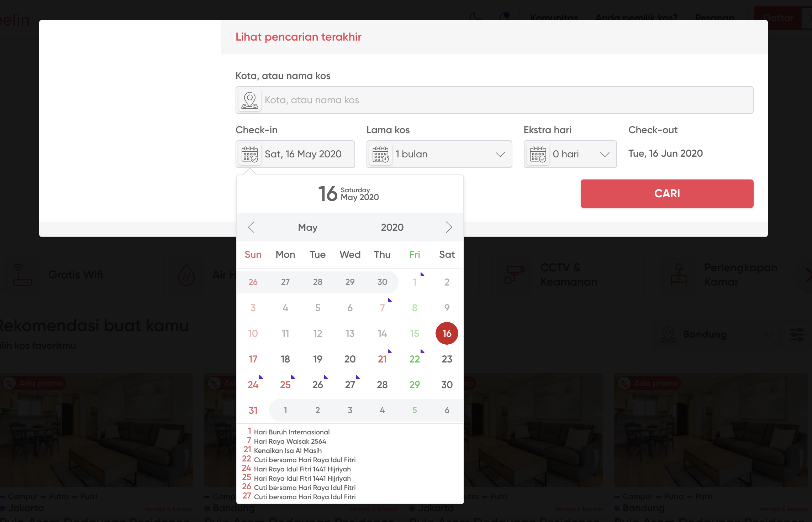812x522 pixels.
Task: Go to previous month in calendar
Action: (252, 227)
